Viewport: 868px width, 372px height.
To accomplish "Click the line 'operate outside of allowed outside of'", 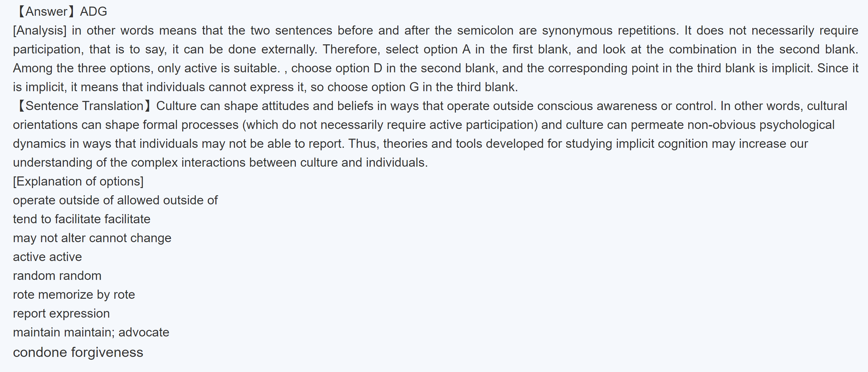I will point(115,201).
